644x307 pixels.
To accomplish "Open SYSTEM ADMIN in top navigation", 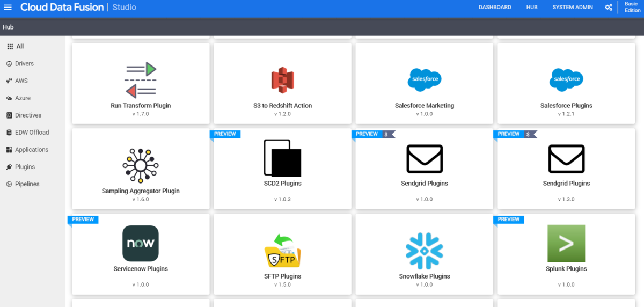I will click(573, 7).
